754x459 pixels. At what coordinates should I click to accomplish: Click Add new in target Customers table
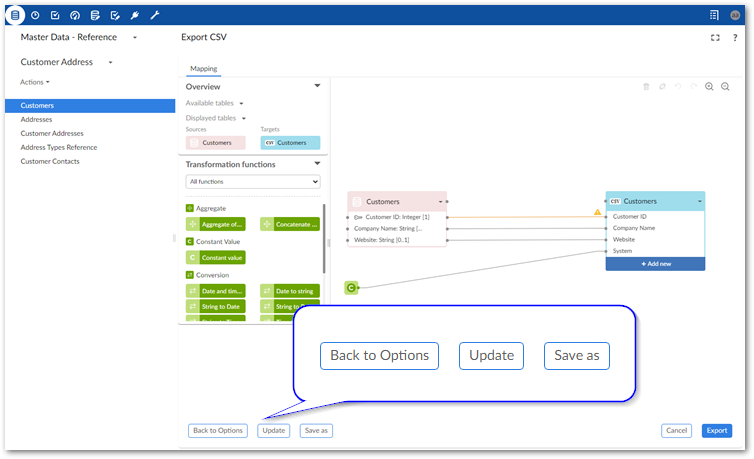pos(655,264)
